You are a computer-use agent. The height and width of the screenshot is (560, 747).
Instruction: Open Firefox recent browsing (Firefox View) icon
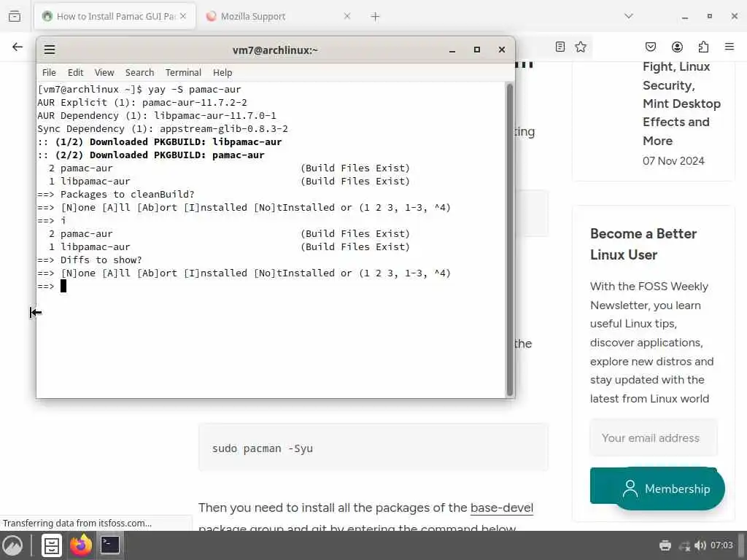click(x=15, y=16)
